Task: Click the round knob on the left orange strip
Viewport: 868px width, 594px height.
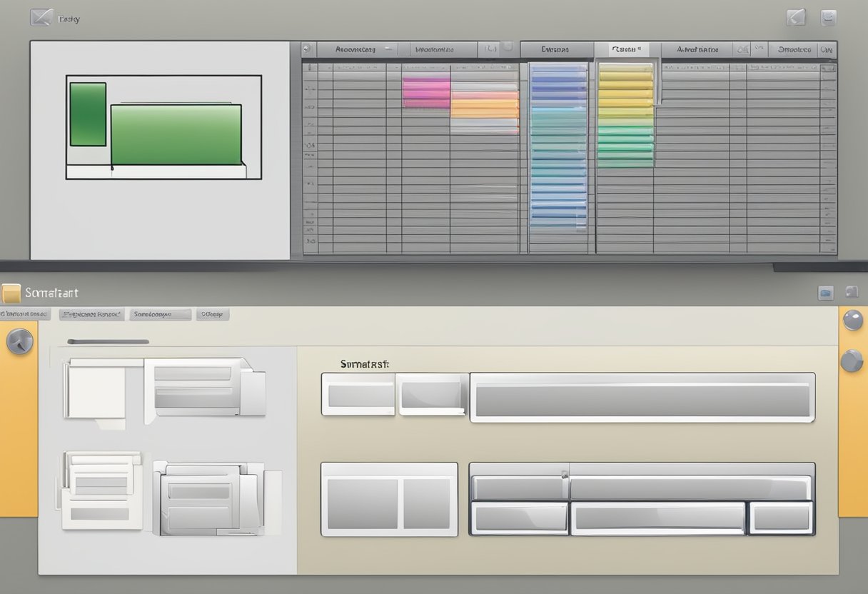Action: (x=19, y=341)
